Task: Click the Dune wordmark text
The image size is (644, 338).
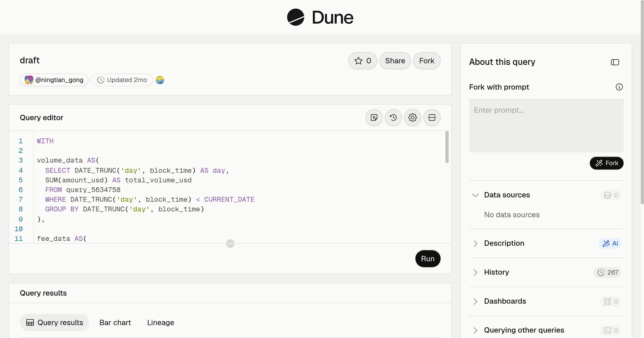Action: [333, 17]
